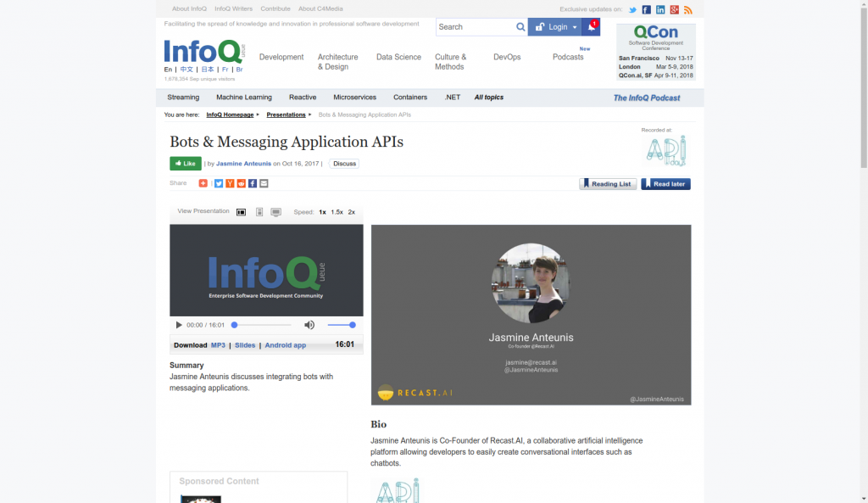Open the notifications bell
The width and height of the screenshot is (868, 503).
(x=591, y=26)
